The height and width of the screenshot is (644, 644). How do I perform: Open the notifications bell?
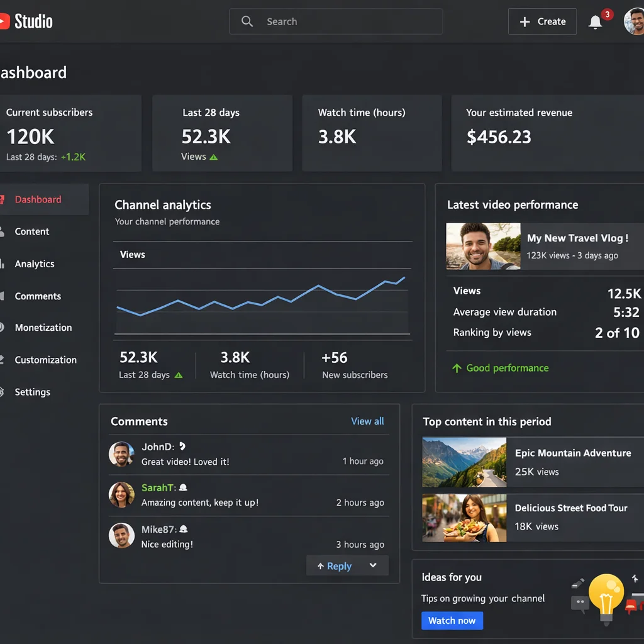click(594, 20)
